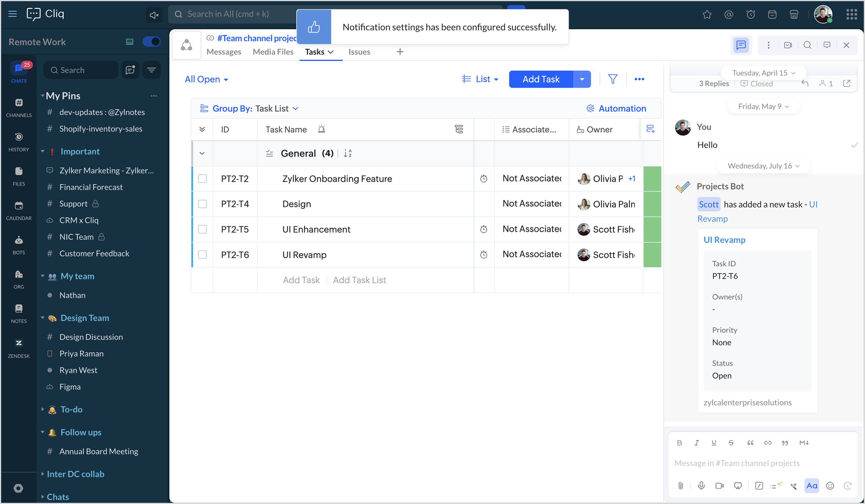Open channel vertical dots menu

click(768, 45)
